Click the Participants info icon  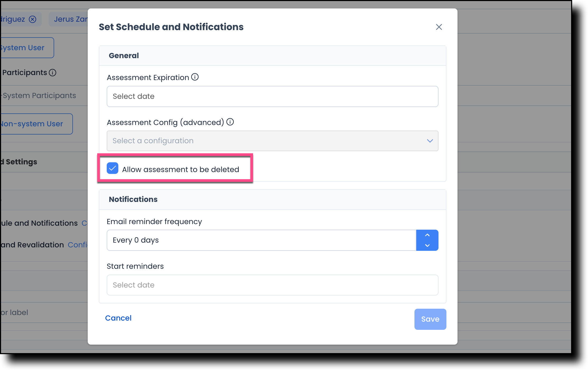(53, 72)
